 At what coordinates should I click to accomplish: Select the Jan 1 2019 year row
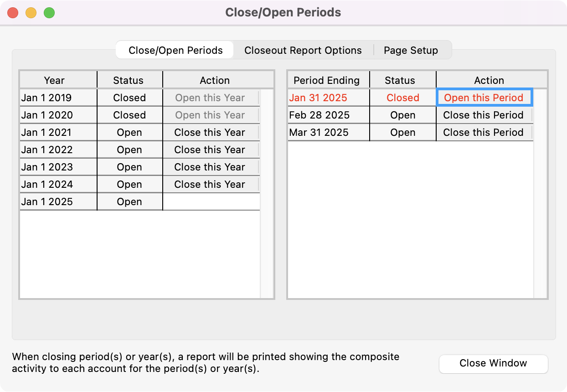tap(46, 98)
